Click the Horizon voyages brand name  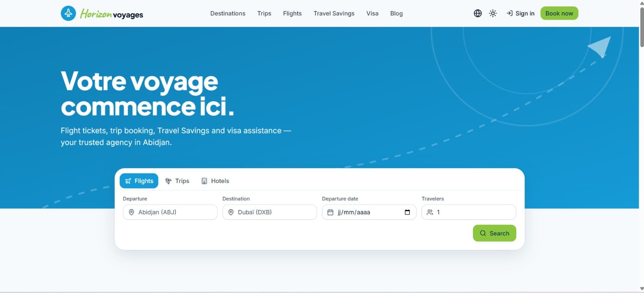click(111, 14)
